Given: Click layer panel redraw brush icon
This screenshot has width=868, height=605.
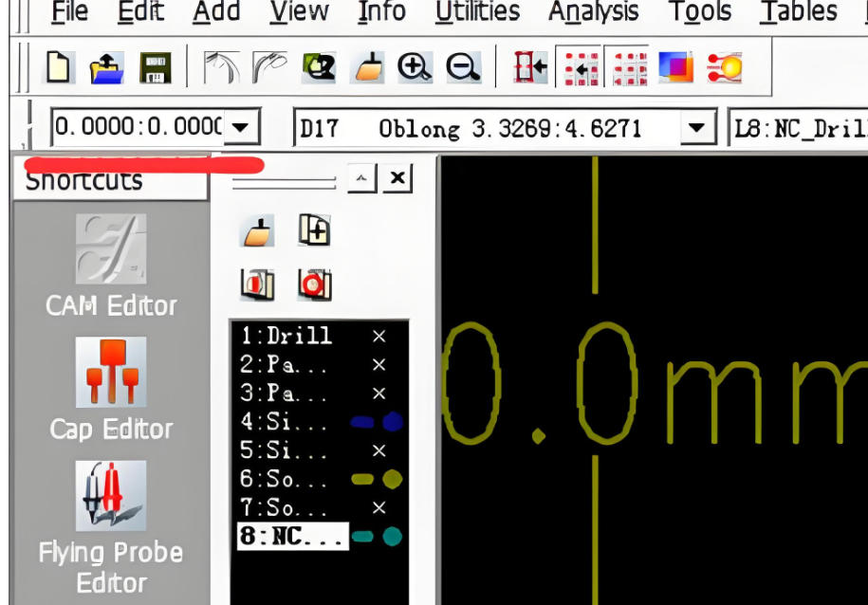Looking at the screenshot, I should tap(257, 230).
